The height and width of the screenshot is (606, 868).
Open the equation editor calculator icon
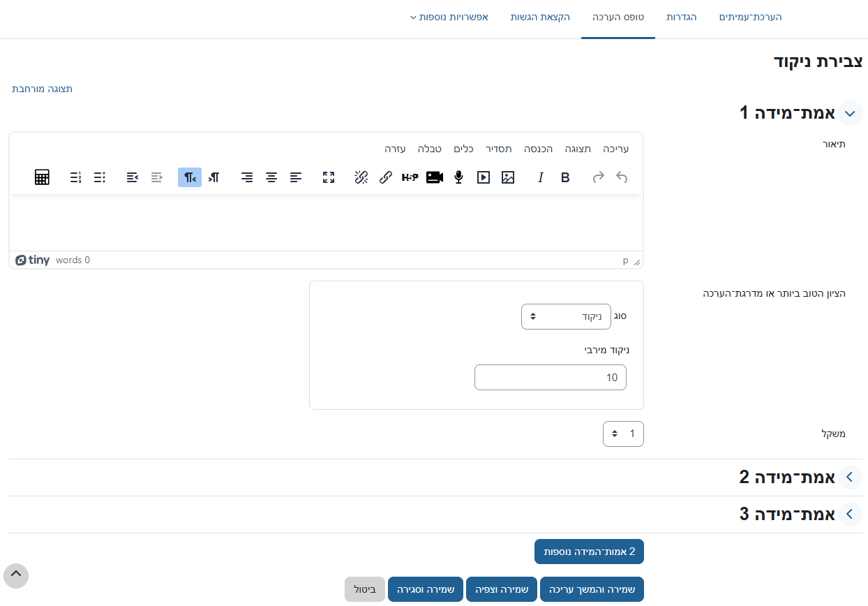click(x=42, y=177)
